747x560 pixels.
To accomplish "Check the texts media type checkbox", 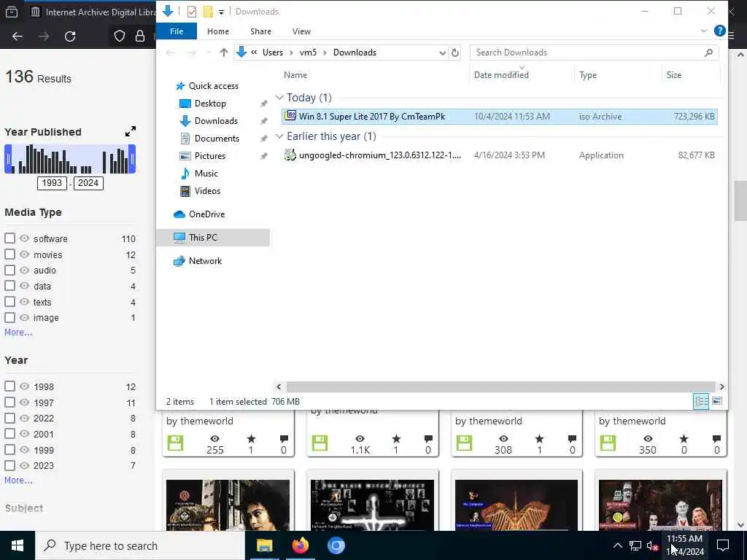I will click(9, 302).
